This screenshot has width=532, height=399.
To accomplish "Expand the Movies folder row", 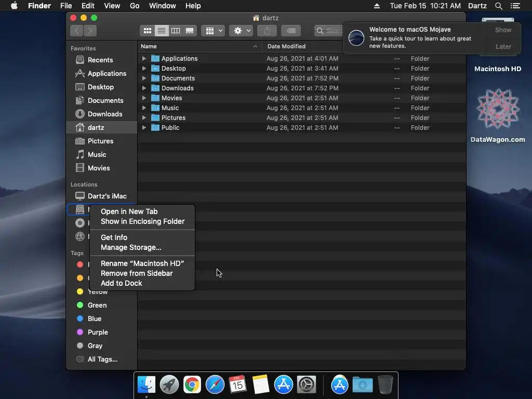I will click(x=144, y=98).
